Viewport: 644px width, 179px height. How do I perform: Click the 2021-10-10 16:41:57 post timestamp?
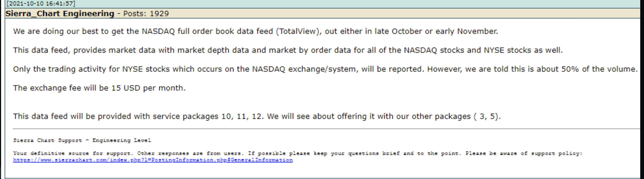41,4
